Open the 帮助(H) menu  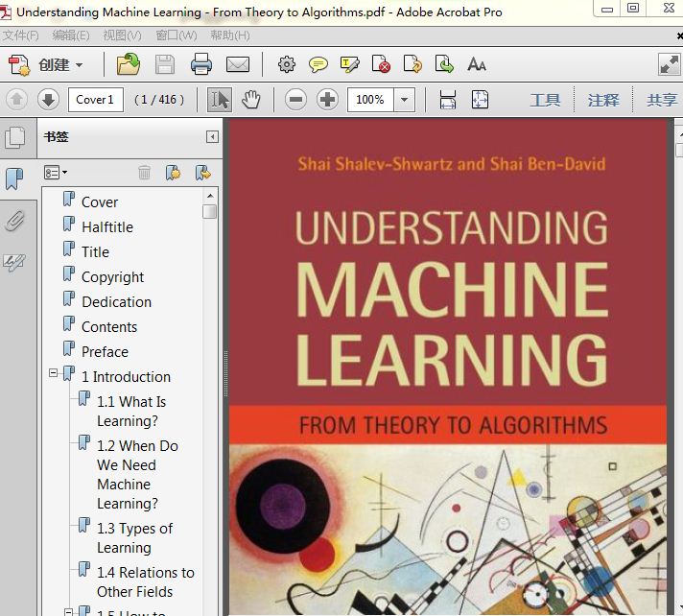click(230, 36)
